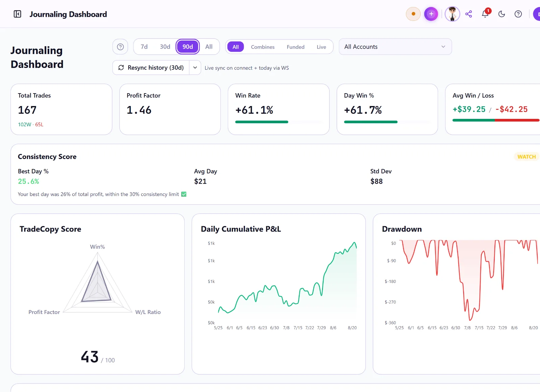The width and height of the screenshot is (540, 392).
Task: Filter by Funded accounts
Action: click(x=296, y=47)
